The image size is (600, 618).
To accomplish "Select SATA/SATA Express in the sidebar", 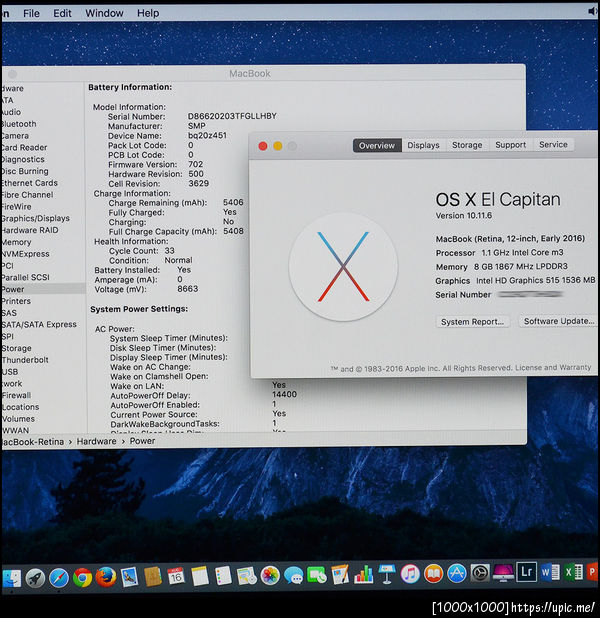I will 39,324.
